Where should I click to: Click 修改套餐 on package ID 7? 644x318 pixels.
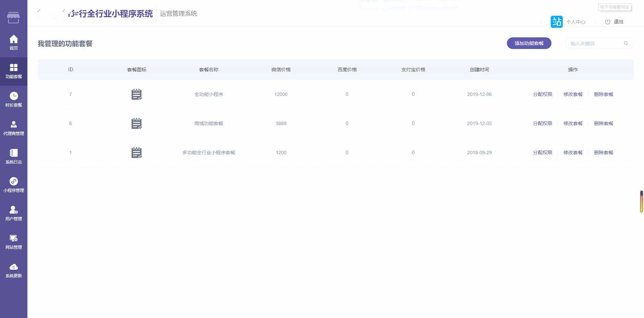point(573,94)
